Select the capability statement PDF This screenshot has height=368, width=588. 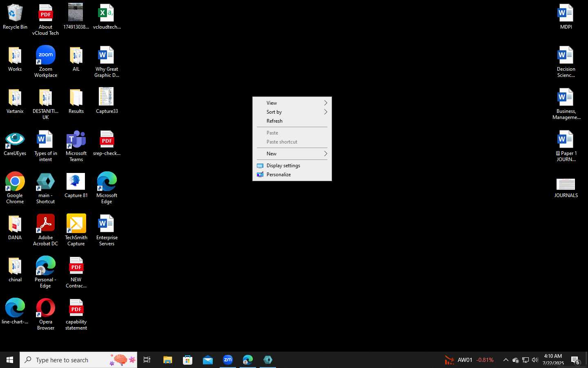[76, 314]
